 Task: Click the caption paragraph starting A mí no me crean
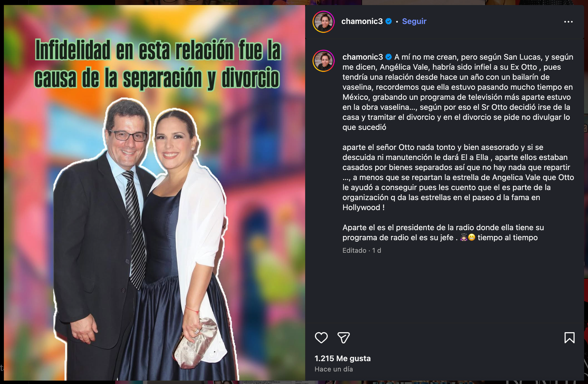tap(458, 92)
